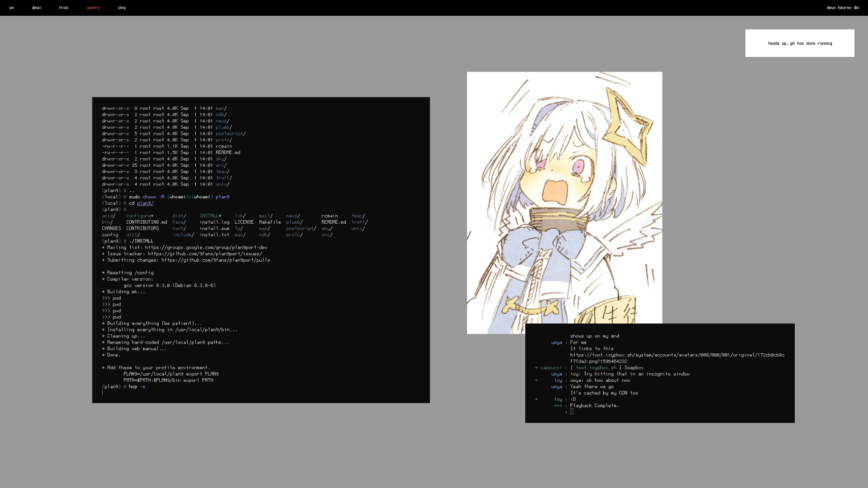Switch to workspace "deux"

[x=36, y=8]
